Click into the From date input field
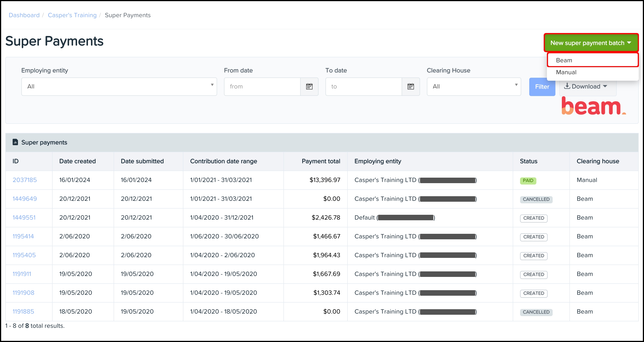This screenshot has width=644, height=342. point(262,87)
